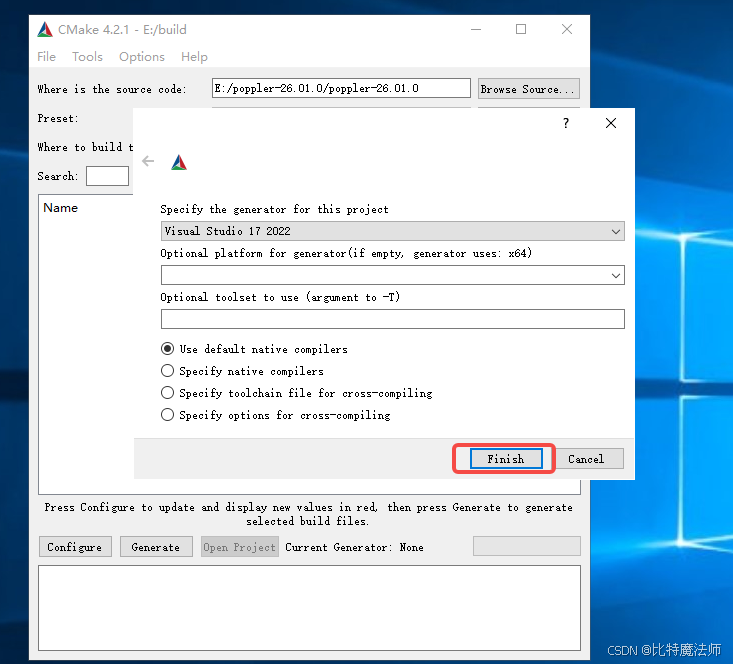Click the bottom output log area
The height and width of the screenshot is (664, 733).
click(x=309, y=608)
